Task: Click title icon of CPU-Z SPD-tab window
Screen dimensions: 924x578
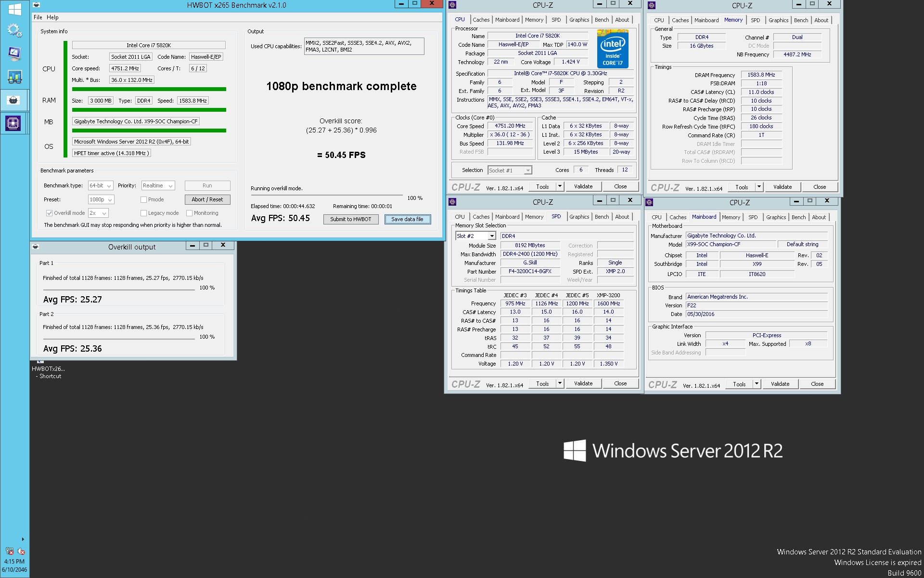Action: click(452, 202)
